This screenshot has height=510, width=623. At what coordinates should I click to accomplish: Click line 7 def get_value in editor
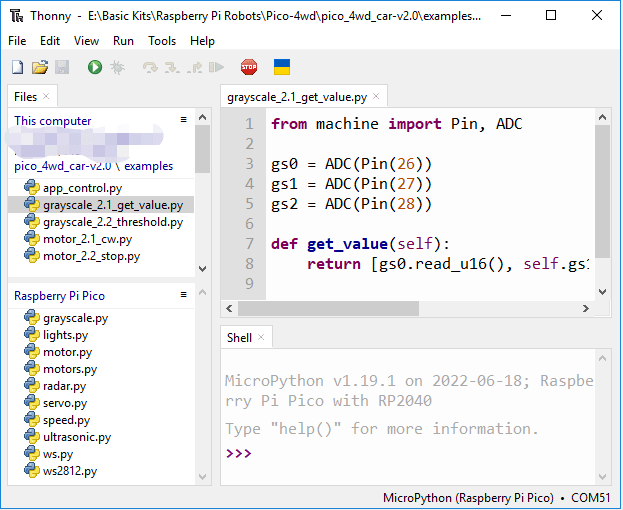(360, 244)
